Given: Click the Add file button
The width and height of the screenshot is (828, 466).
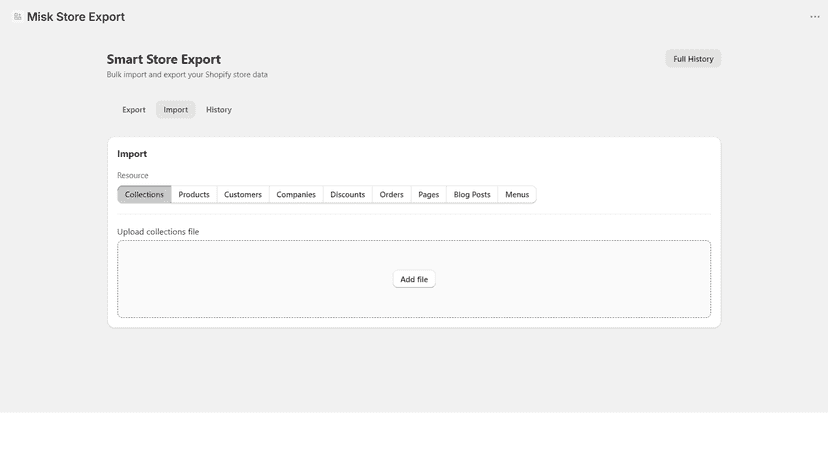Looking at the screenshot, I should click(414, 279).
